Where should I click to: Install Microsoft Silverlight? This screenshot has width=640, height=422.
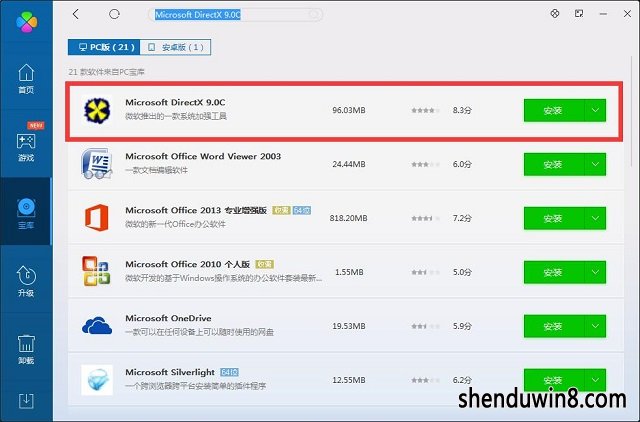point(554,380)
